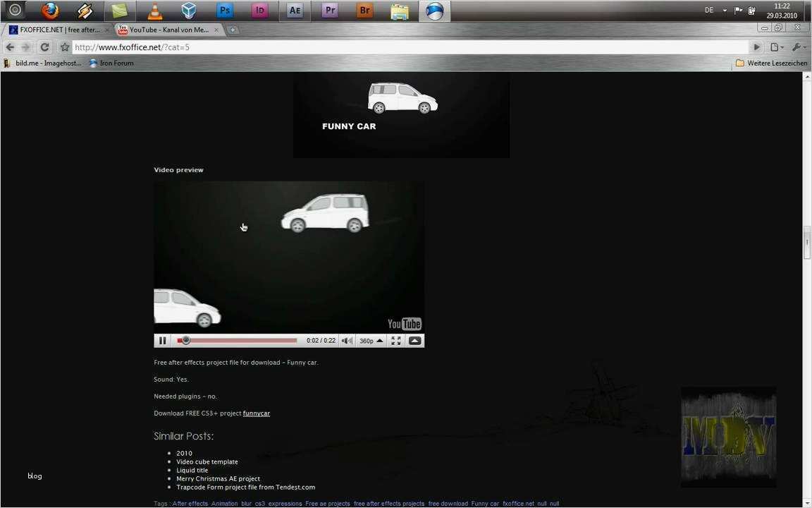Screen dimensions: 812x508
Task: Open Adobe Bridge from the taskbar
Action: pyautogui.click(x=364, y=11)
